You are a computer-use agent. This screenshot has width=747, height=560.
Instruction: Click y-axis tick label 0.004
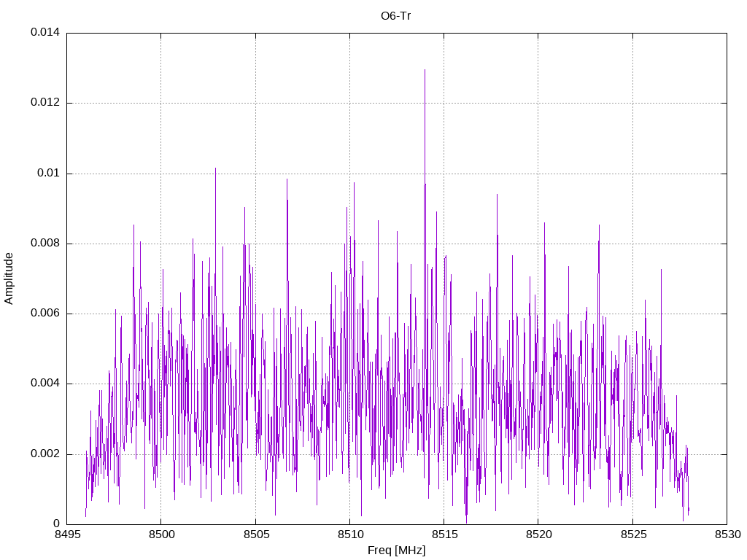coord(45,384)
